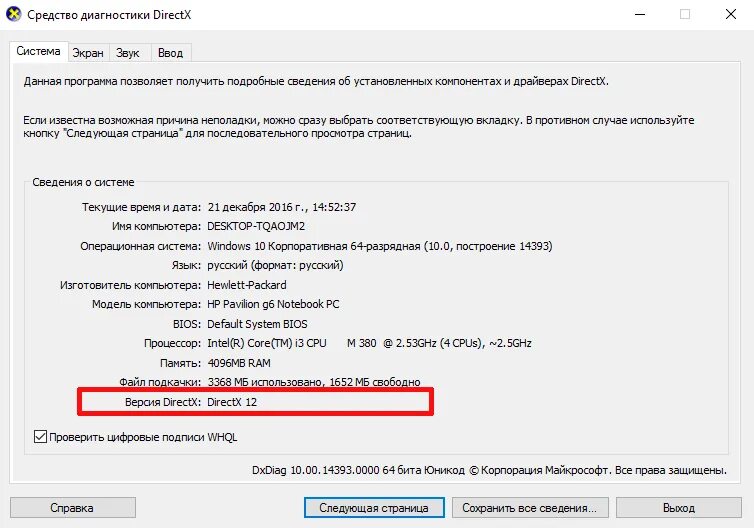
Task: Click the Справка button
Action: 73,508
